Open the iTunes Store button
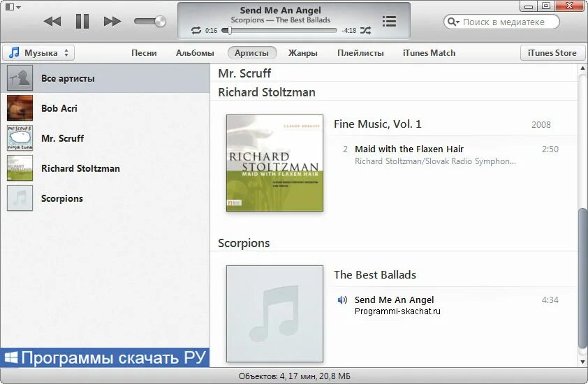This screenshot has width=588, height=384. coord(552,53)
